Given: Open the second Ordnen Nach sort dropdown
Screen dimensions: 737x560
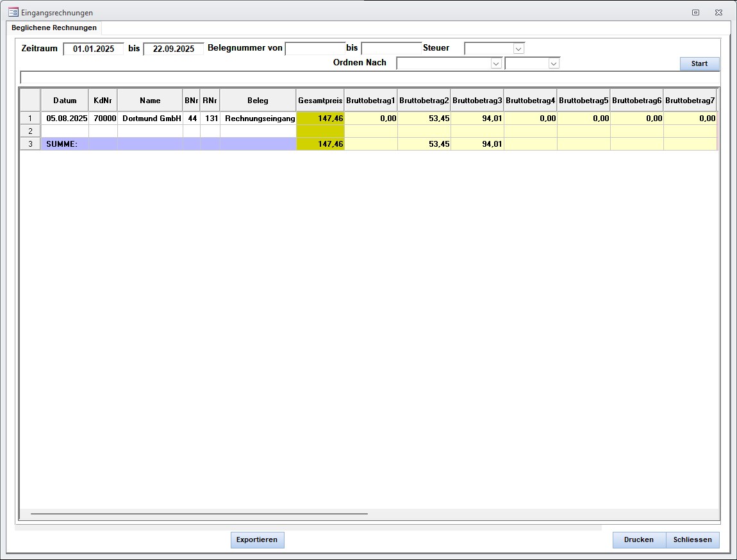Looking at the screenshot, I should pyautogui.click(x=554, y=63).
